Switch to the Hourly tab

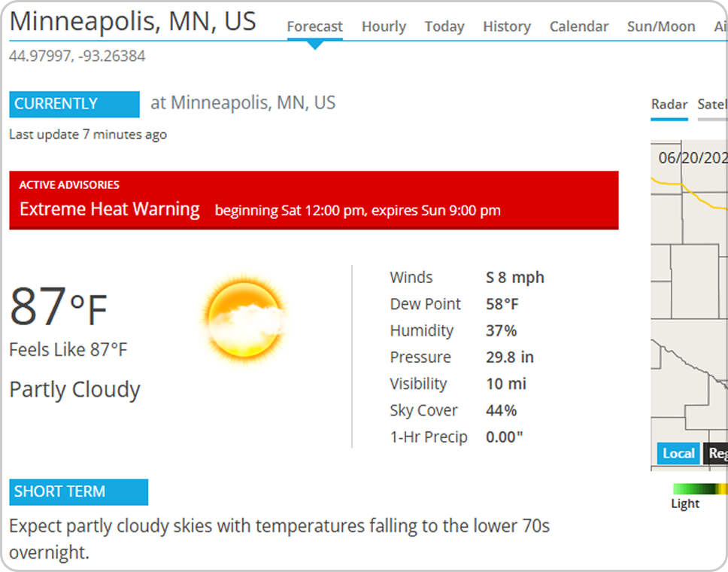(x=384, y=26)
